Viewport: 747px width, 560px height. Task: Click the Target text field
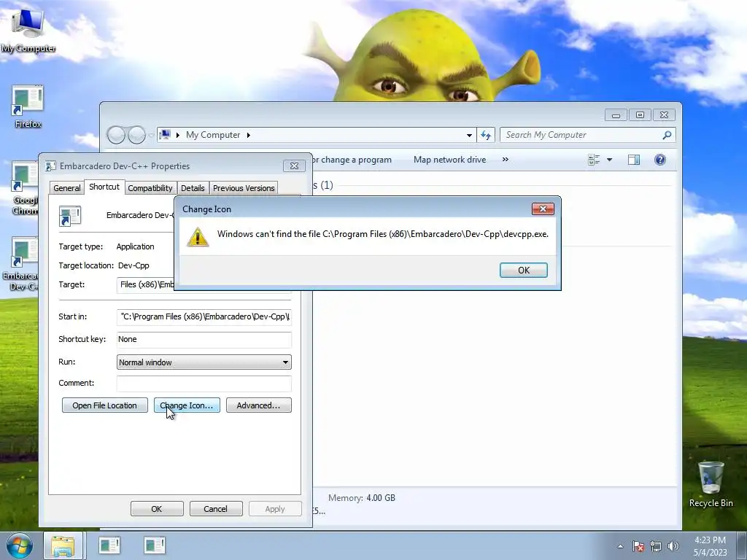(x=145, y=285)
